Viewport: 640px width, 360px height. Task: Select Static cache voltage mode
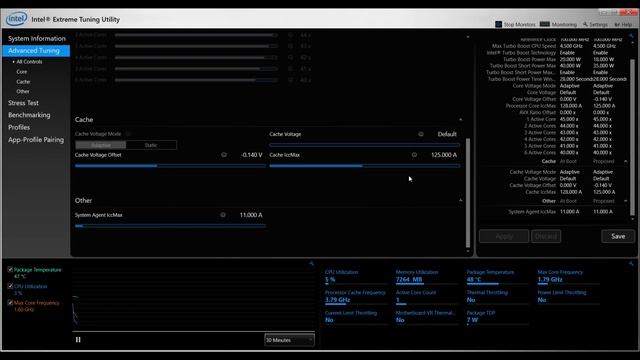(x=151, y=145)
